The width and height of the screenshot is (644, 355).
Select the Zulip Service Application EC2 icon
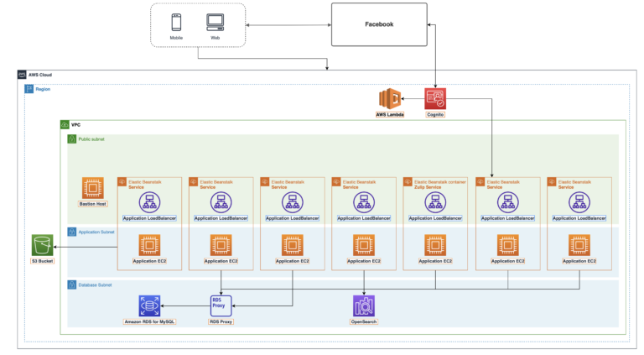(435, 245)
